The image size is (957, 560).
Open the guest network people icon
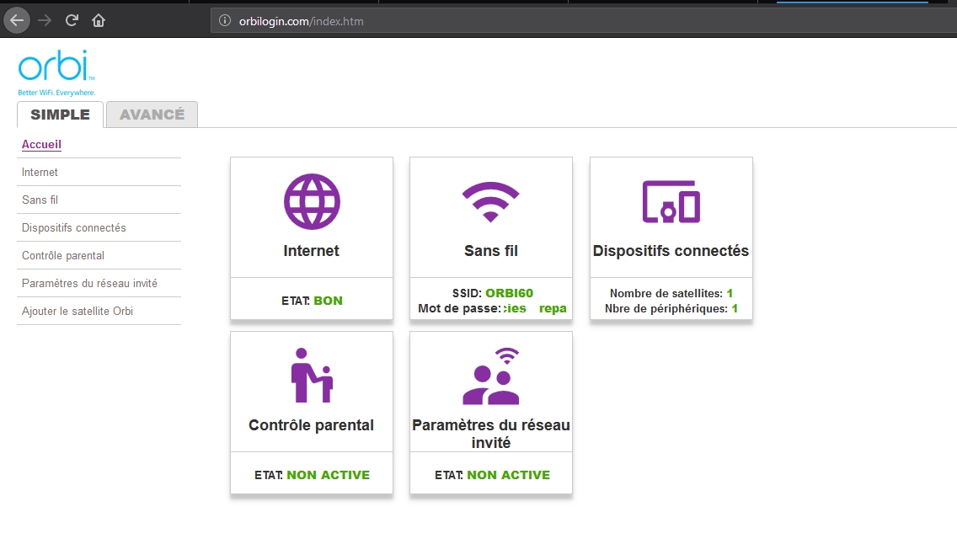tap(490, 376)
